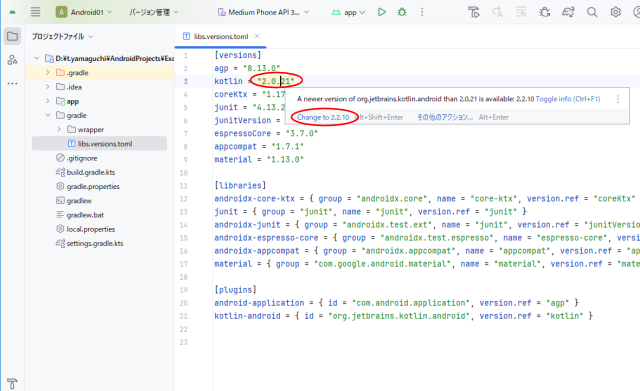Collapse the gradle folder
Viewport: 640px width, 391px height.
coord(48,115)
